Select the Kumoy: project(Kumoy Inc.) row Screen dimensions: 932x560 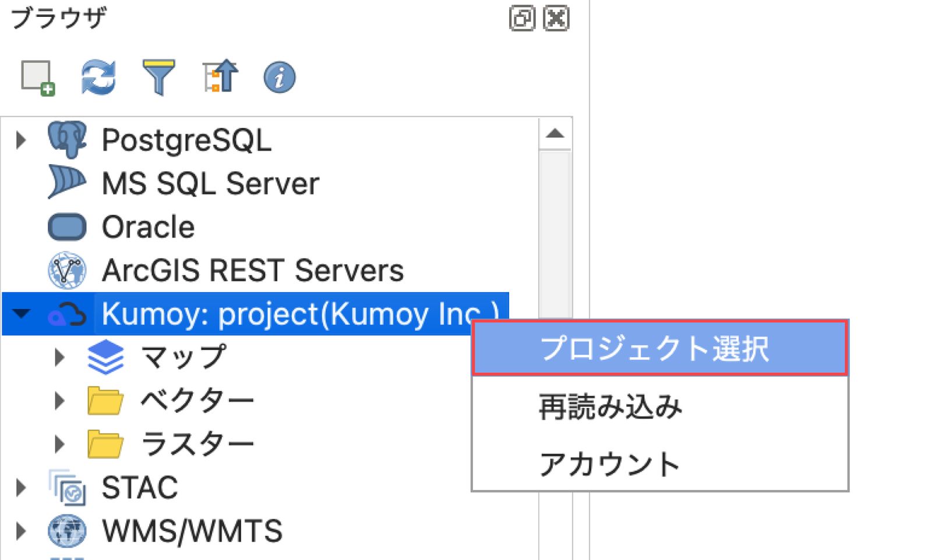coord(255,314)
